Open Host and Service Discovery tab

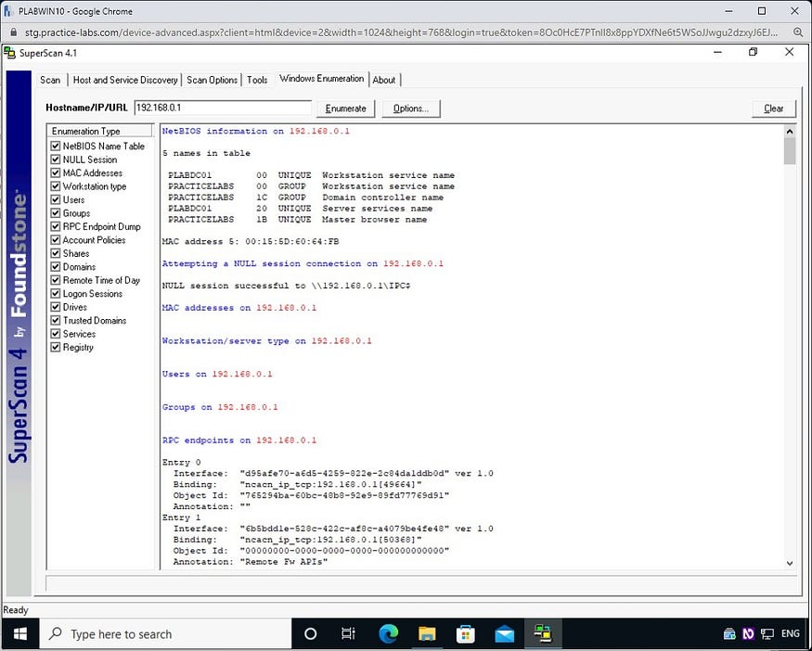tap(125, 80)
